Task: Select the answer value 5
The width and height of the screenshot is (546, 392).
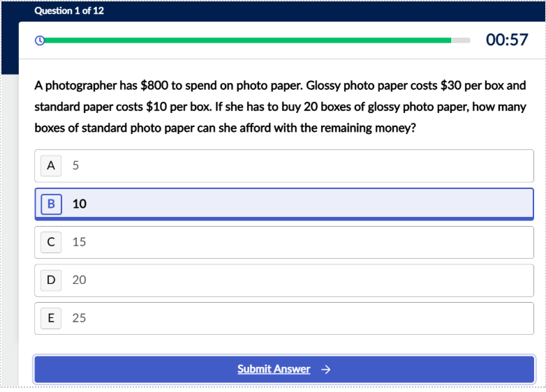Action: coord(76,166)
